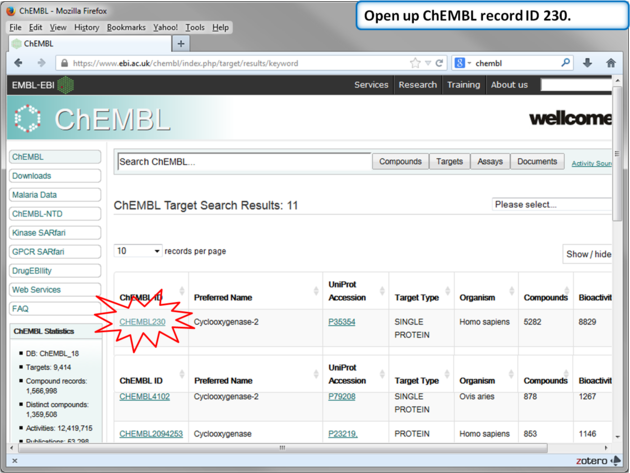Open the CHEMBL230 record link
This screenshot has height=473, width=630.
(x=142, y=322)
